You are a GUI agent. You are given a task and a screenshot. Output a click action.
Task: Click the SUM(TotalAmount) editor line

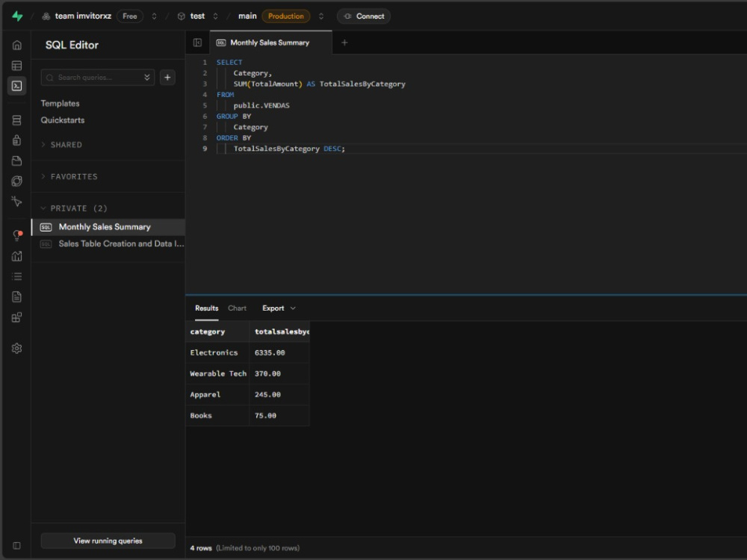(x=319, y=84)
